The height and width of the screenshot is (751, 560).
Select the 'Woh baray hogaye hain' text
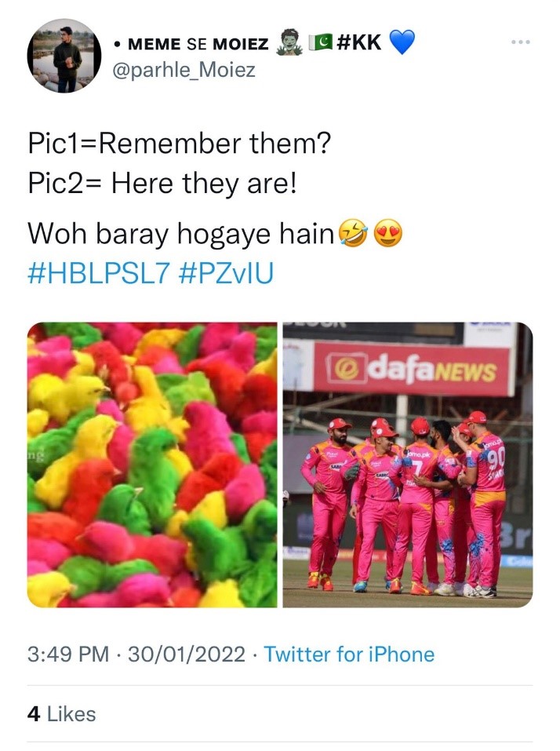(x=181, y=234)
